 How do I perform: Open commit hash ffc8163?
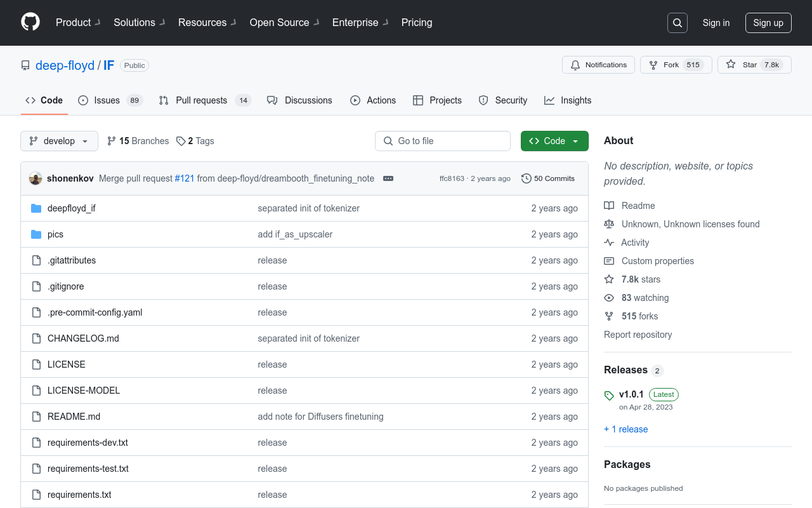pyautogui.click(x=452, y=178)
